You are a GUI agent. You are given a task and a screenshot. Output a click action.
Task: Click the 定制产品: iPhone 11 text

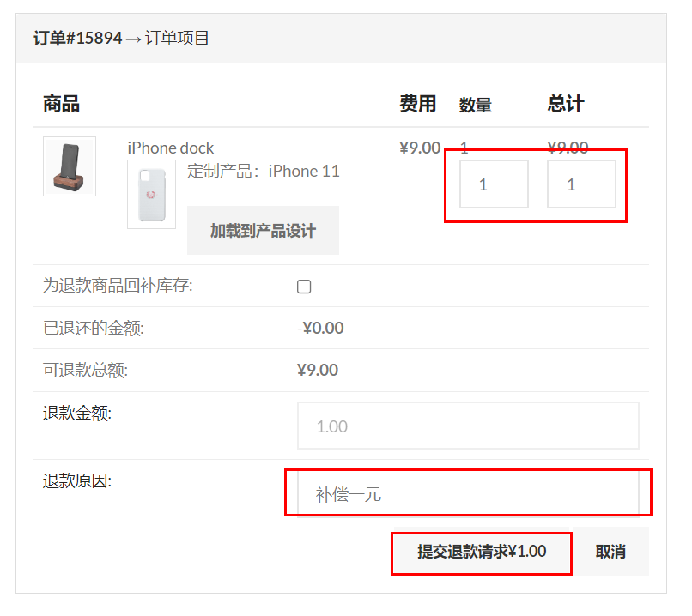263,171
